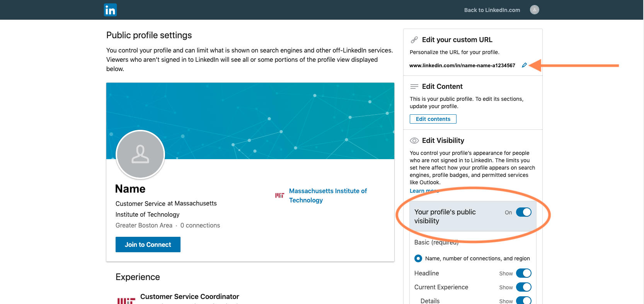644x304 pixels.
Task: Open the Learn more link
Action: pos(424,191)
